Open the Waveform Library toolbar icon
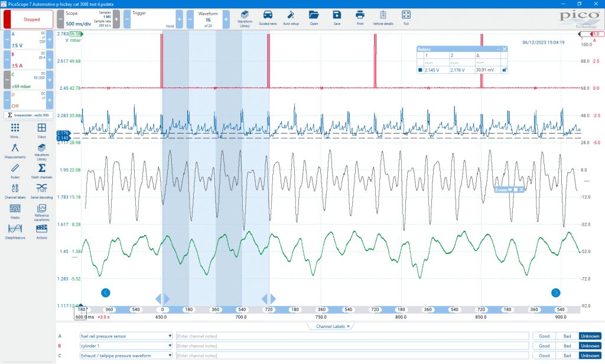The height and width of the screenshot is (364, 605). (245, 18)
